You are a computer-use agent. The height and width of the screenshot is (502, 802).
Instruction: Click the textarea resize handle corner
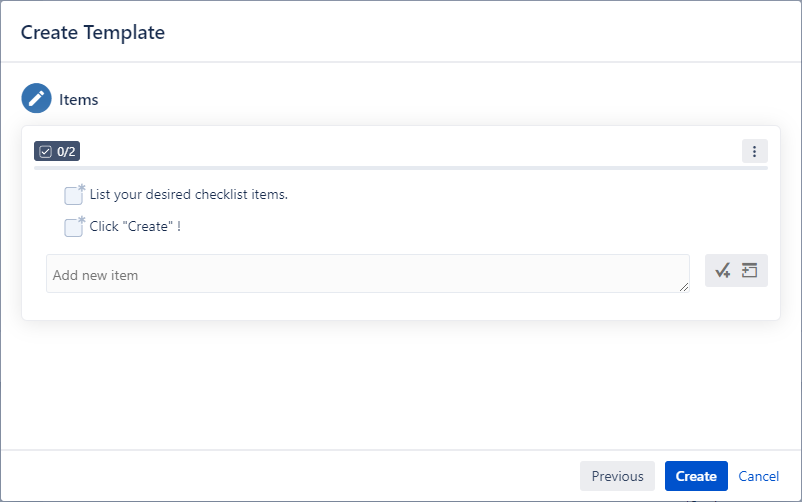click(x=684, y=288)
